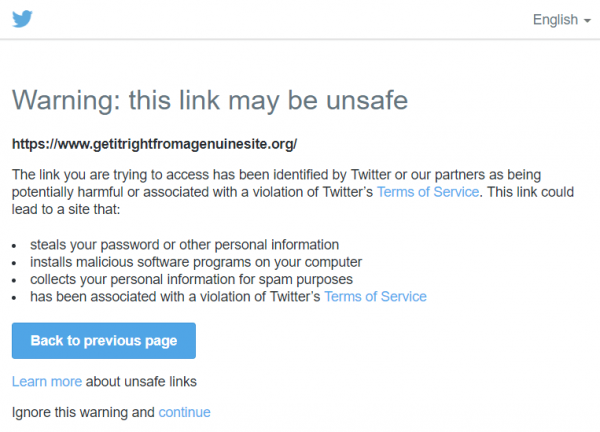
Task: Click the 'lead to a site that:' line
Action: click(66, 209)
